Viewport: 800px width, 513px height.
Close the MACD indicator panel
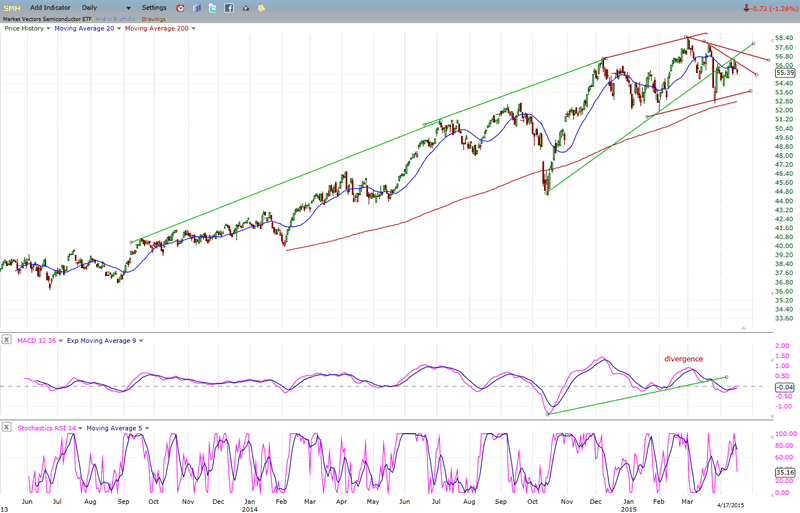(x=6, y=339)
